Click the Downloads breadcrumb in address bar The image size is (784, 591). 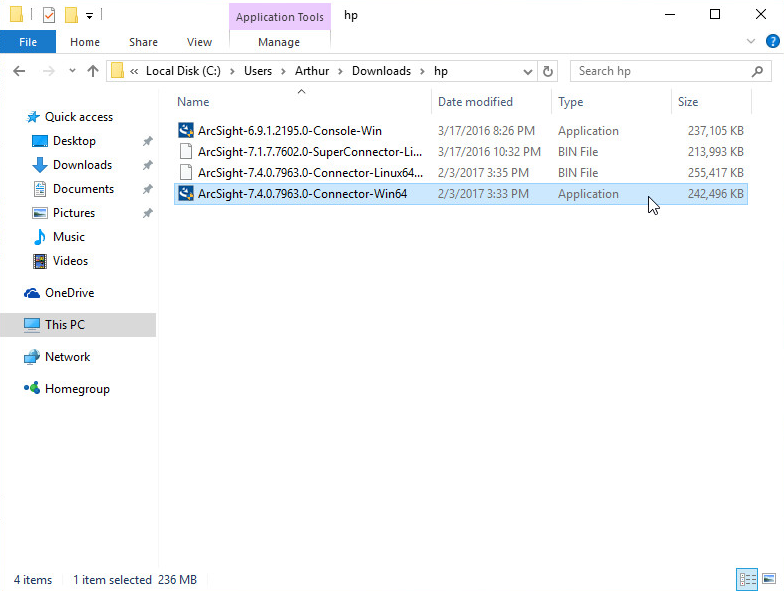point(381,71)
